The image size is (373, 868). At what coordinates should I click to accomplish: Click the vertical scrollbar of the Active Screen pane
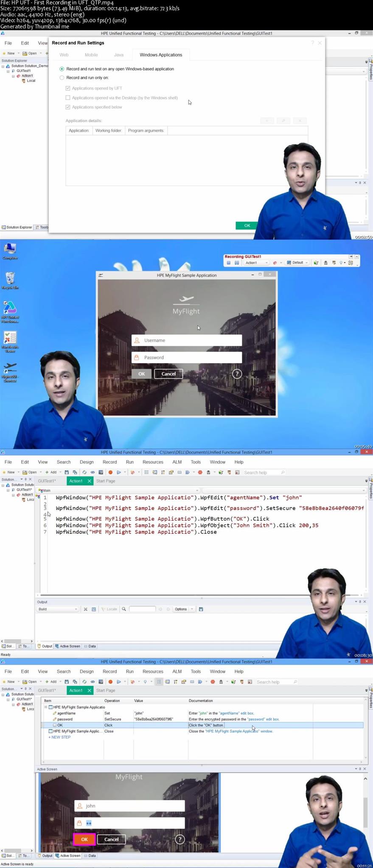coord(365,813)
